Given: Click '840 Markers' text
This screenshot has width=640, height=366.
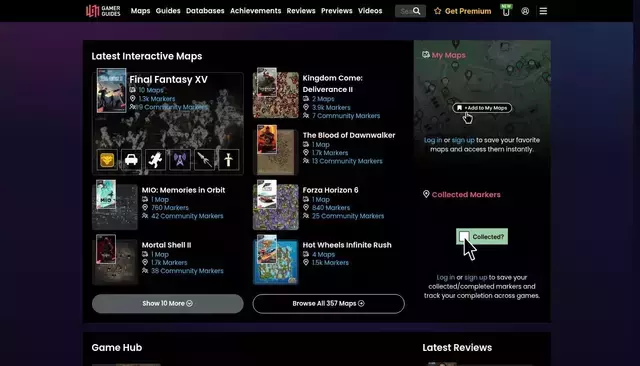Looking at the screenshot, I should [331, 208].
